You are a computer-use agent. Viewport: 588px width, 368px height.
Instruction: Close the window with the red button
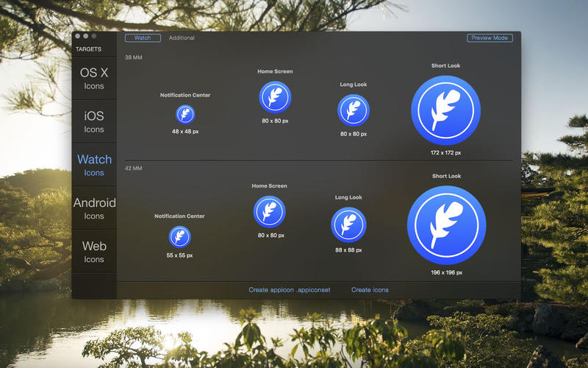(x=78, y=36)
